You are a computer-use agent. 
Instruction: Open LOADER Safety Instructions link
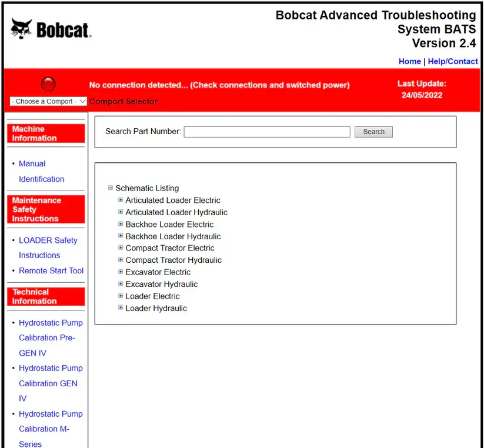tap(48, 248)
